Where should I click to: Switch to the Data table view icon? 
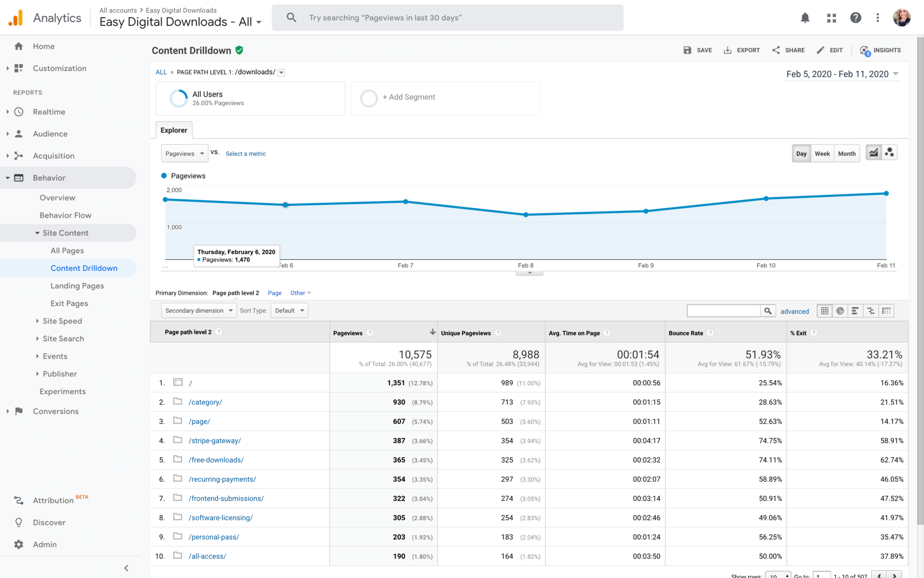824,311
